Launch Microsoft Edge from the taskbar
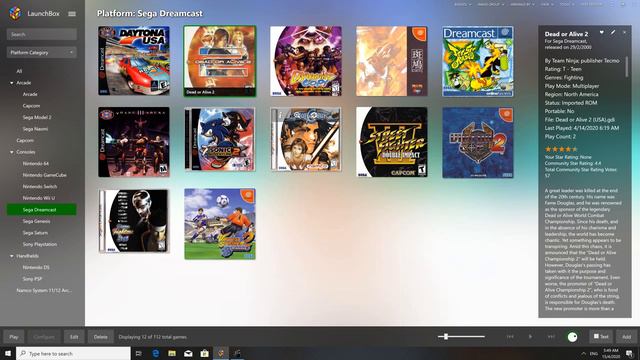The image size is (640, 360). (x=156, y=353)
